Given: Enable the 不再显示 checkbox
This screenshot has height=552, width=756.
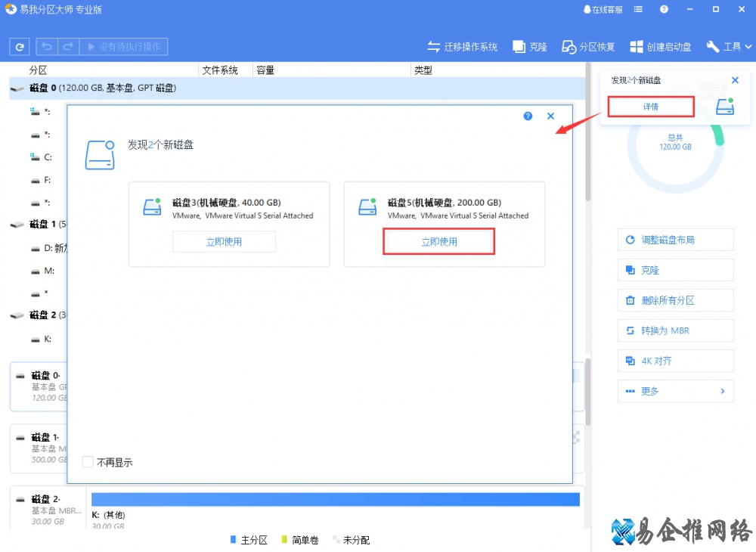Looking at the screenshot, I should [88, 462].
